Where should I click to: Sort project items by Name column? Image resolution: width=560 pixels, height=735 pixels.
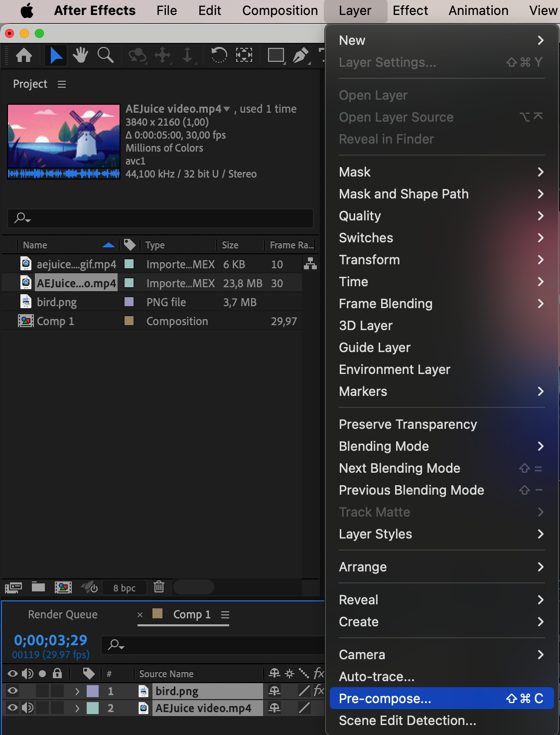pos(35,245)
